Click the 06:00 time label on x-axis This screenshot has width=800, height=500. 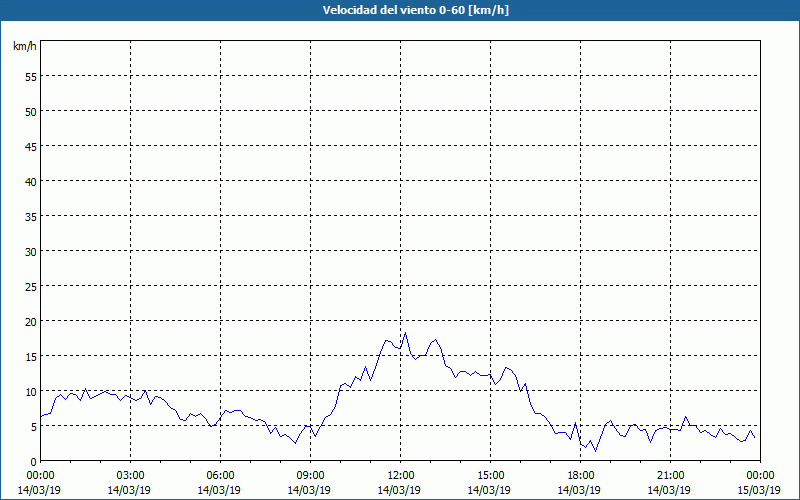[x=220, y=476]
